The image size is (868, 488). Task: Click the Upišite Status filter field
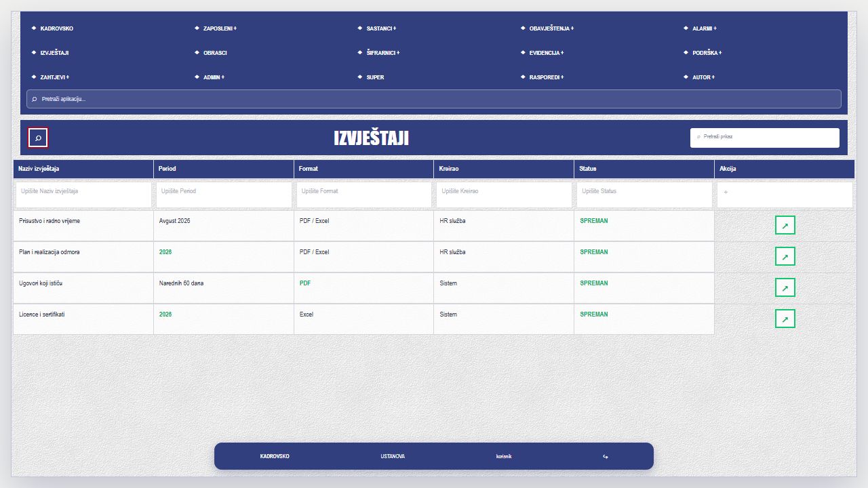(x=644, y=195)
